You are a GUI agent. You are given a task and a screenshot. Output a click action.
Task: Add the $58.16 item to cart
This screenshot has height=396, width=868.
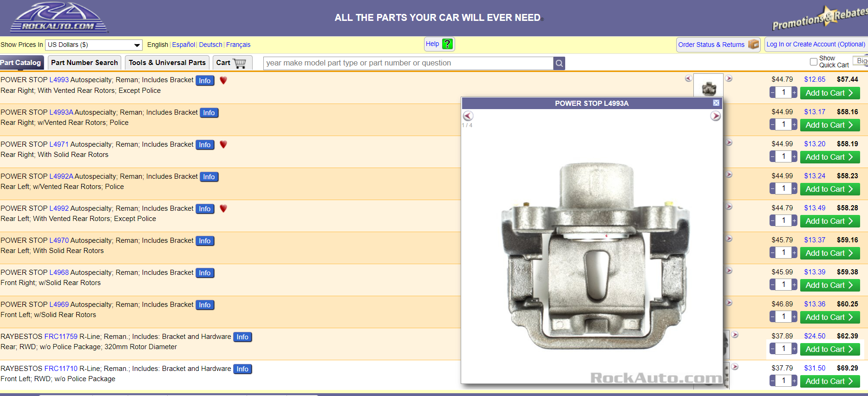830,125
